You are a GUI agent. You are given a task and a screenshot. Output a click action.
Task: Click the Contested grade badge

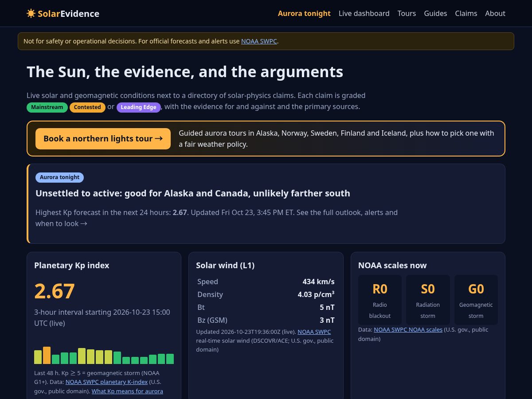tap(87, 107)
